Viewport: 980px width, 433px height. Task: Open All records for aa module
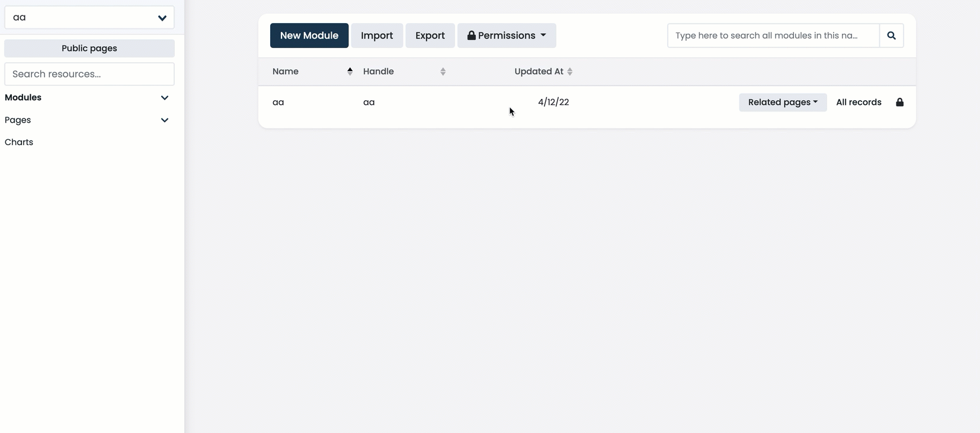pos(859,102)
